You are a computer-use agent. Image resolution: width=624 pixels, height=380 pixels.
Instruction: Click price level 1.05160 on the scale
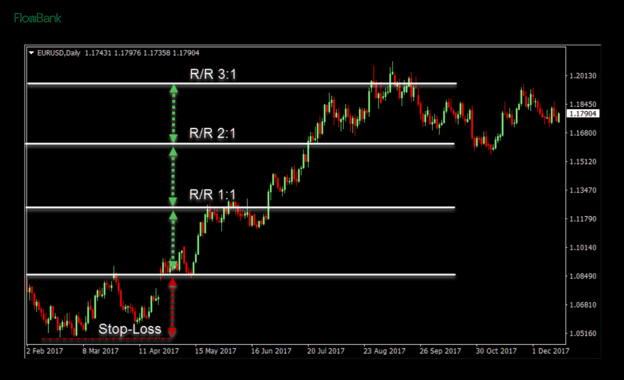coord(583,333)
